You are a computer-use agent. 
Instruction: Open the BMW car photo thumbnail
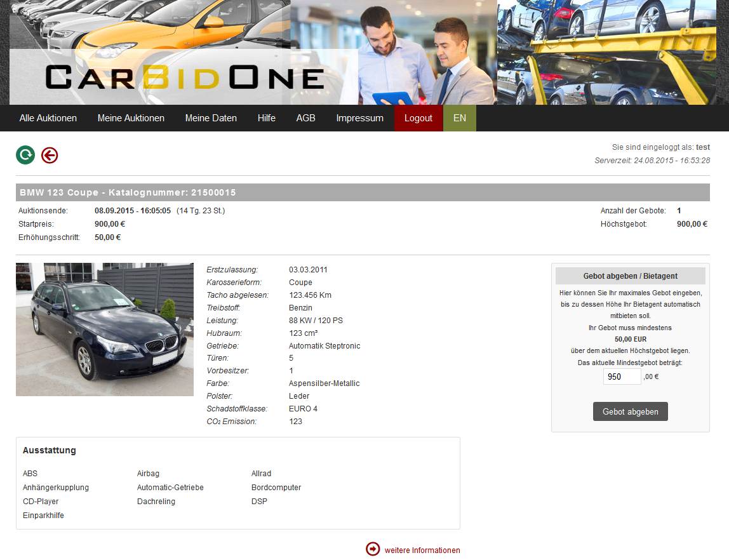[105, 330]
